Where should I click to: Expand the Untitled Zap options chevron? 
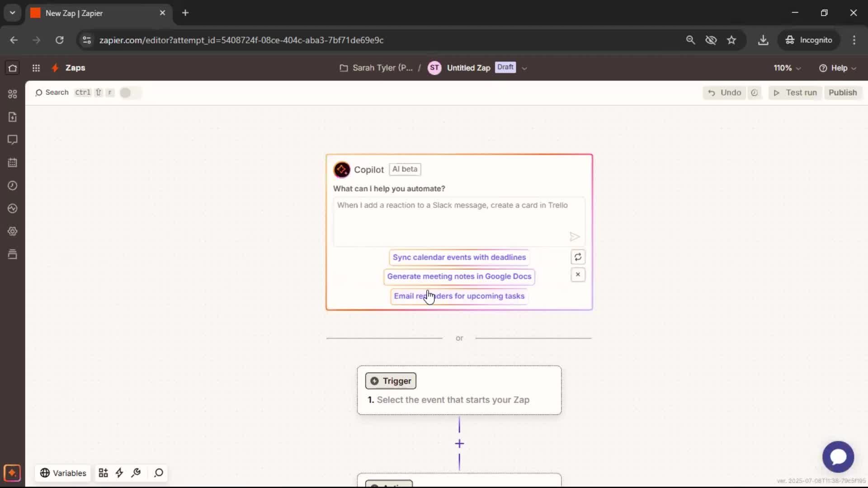click(524, 68)
